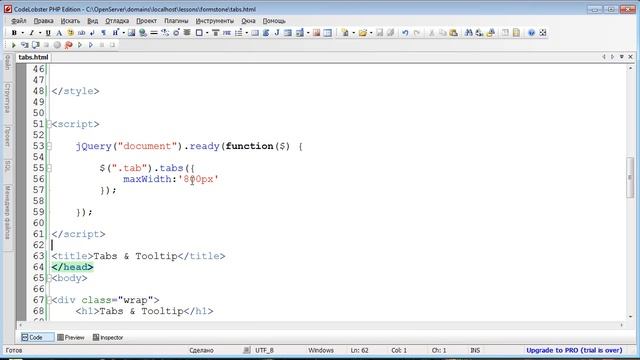Insert an image using the picture icon
Viewport: 640px width, 360px height.
(x=131, y=33)
